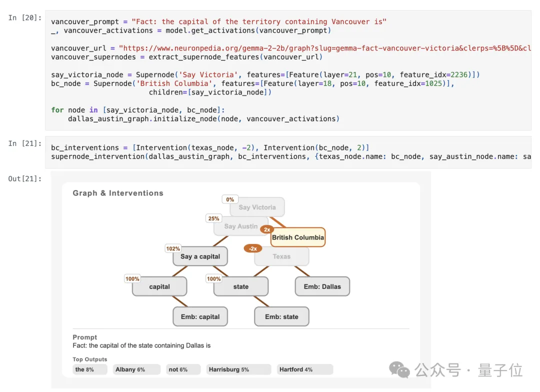Click the Emb: state node

(x=281, y=316)
